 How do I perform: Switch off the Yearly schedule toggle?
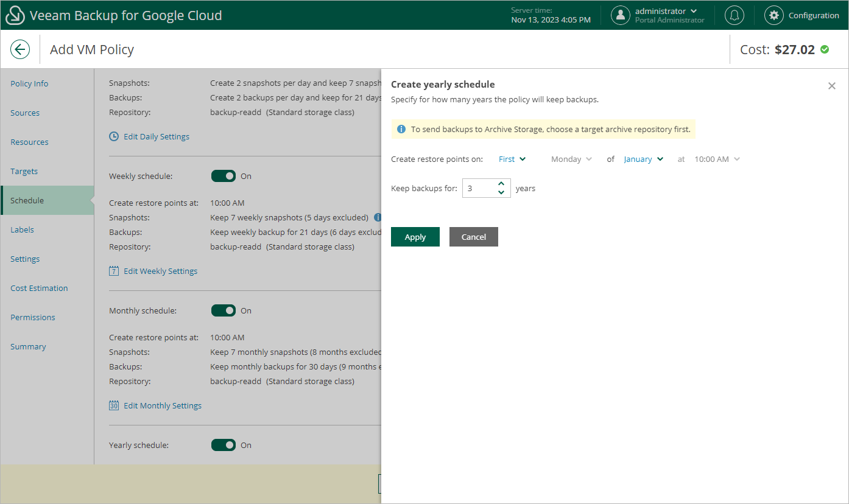[x=224, y=445]
